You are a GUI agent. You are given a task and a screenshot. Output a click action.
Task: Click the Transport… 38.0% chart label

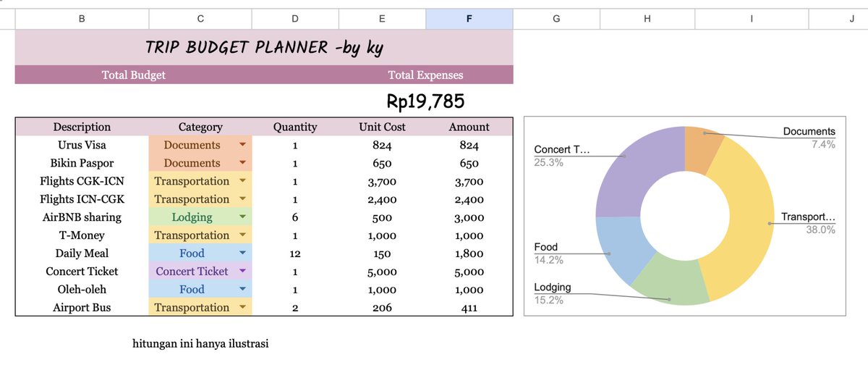[809, 223]
